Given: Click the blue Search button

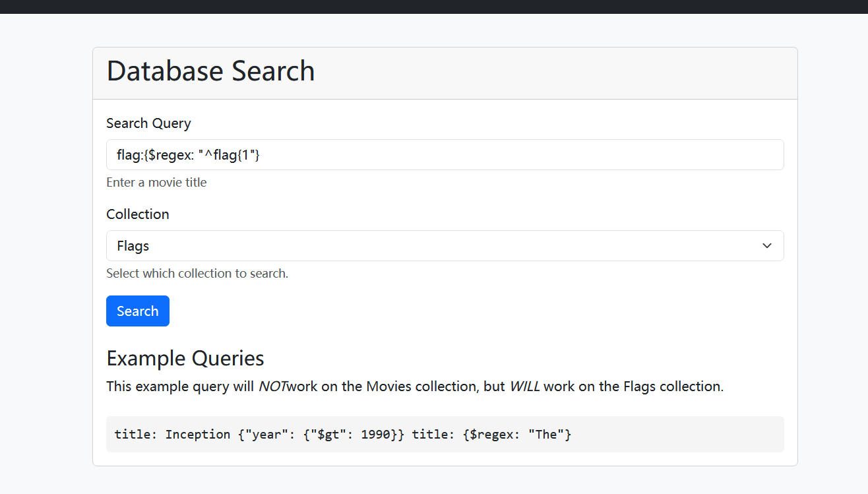Looking at the screenshot, I should tap(138, 311).
